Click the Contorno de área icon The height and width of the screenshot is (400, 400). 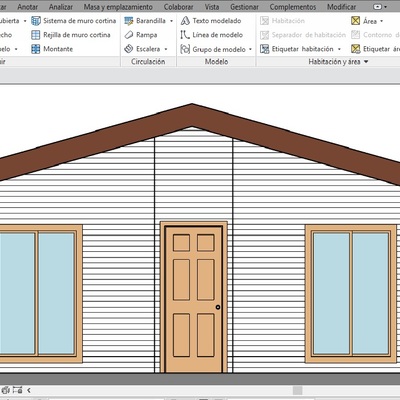(356, 35)
